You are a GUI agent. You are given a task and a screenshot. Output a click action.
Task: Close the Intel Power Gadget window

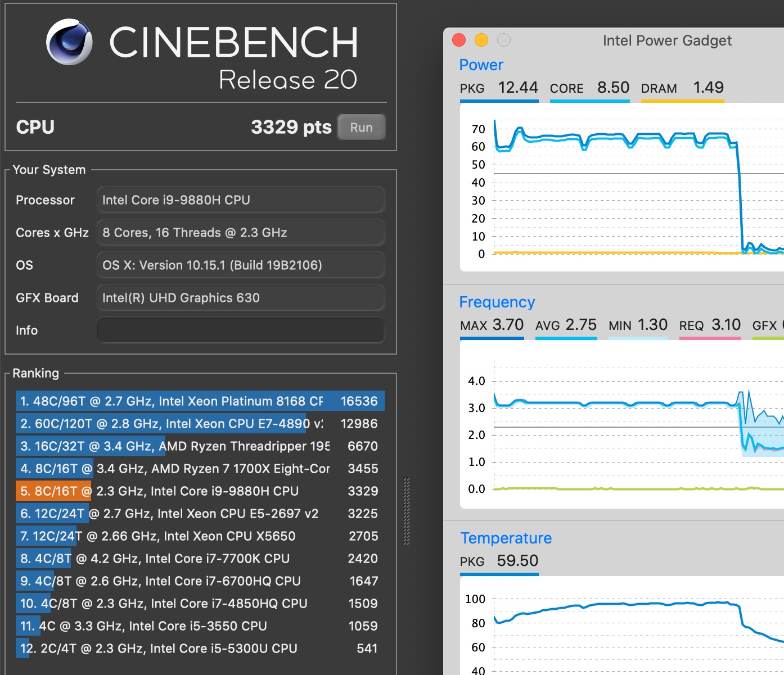coord(459,40)
